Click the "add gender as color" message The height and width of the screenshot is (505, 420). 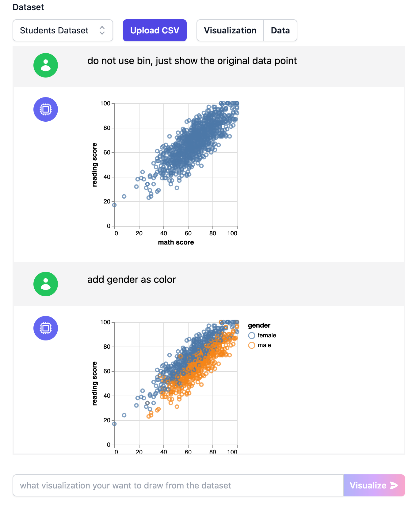click(132, 279)
